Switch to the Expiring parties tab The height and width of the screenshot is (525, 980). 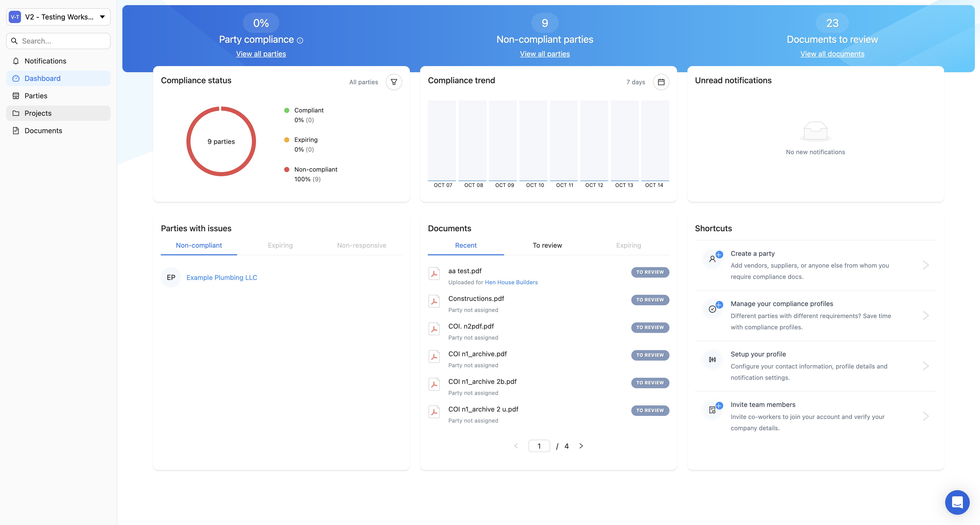[x=280, y=245]
